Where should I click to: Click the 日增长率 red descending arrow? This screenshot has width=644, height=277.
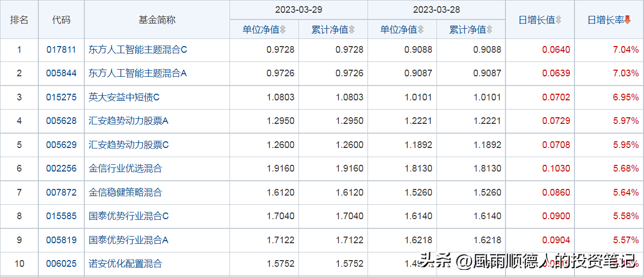tap(628, 20)
